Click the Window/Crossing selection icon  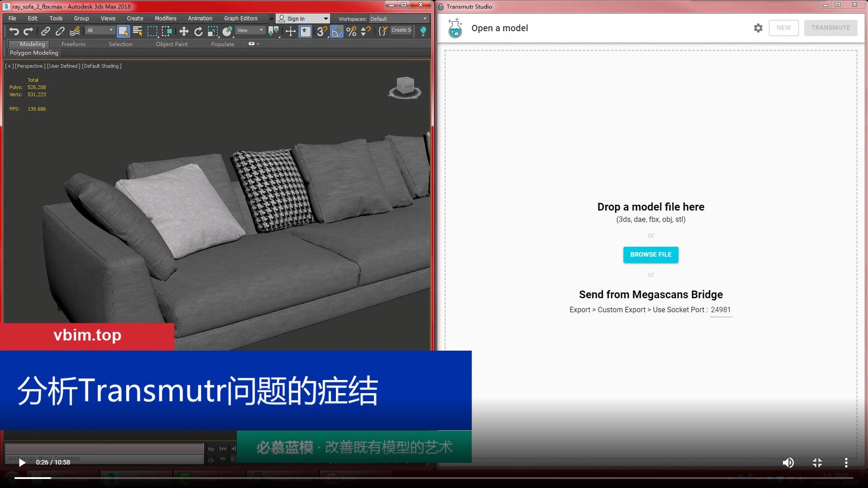[166, 31]
